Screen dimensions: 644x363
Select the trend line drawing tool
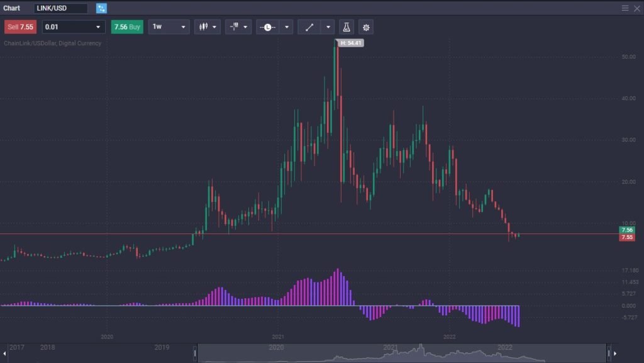(309, 27)
